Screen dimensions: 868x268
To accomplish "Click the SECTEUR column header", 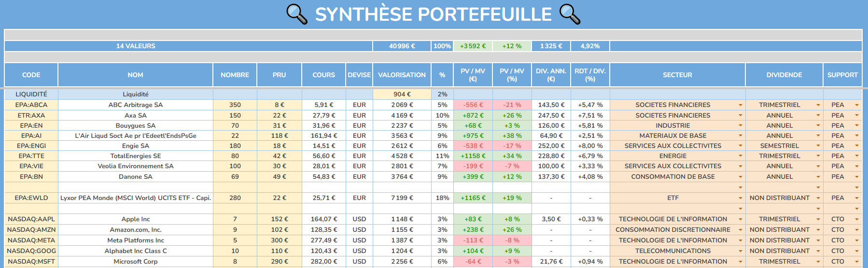I will coord(677,75).
